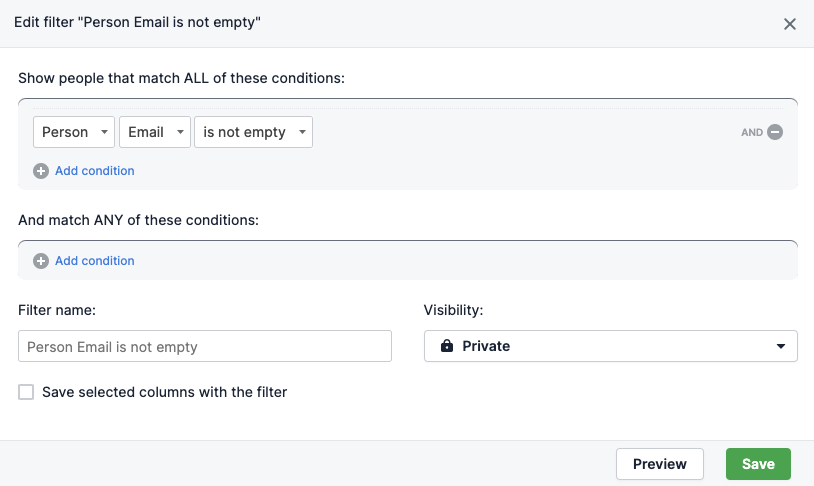
Task: Click the arrow on the Email dropdown
Action: [x=180, y=132]
